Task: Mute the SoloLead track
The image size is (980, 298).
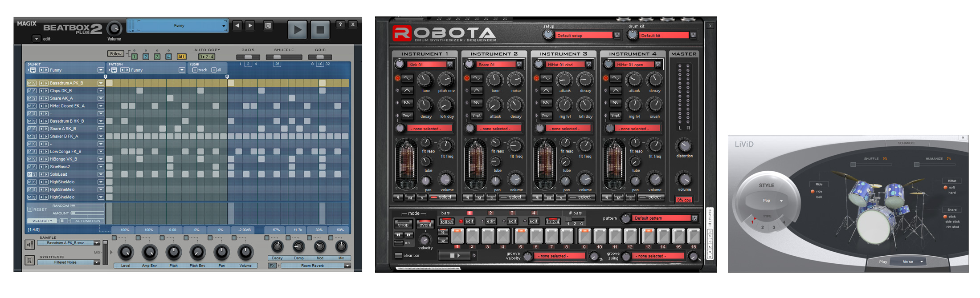Action: click(29, 174)
